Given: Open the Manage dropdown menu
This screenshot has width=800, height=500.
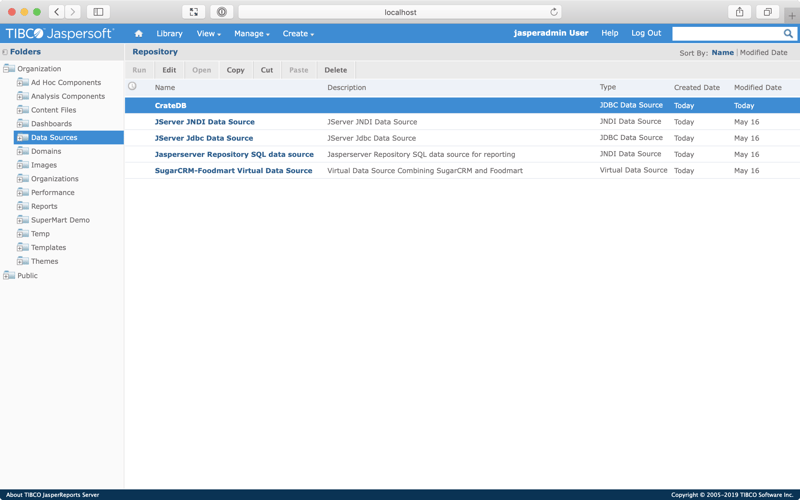Looking at the screenshot, I should [252, 34].
